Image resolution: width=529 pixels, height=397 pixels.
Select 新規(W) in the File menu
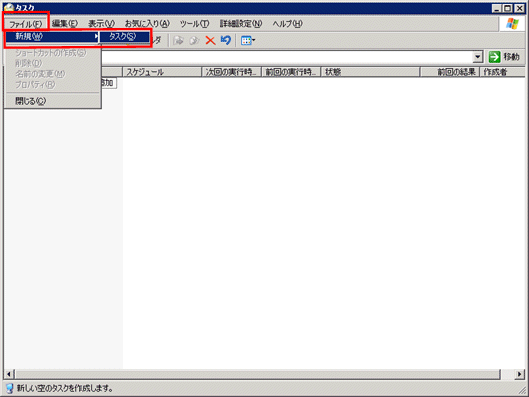pyautogui.click(x=52, y=36)
